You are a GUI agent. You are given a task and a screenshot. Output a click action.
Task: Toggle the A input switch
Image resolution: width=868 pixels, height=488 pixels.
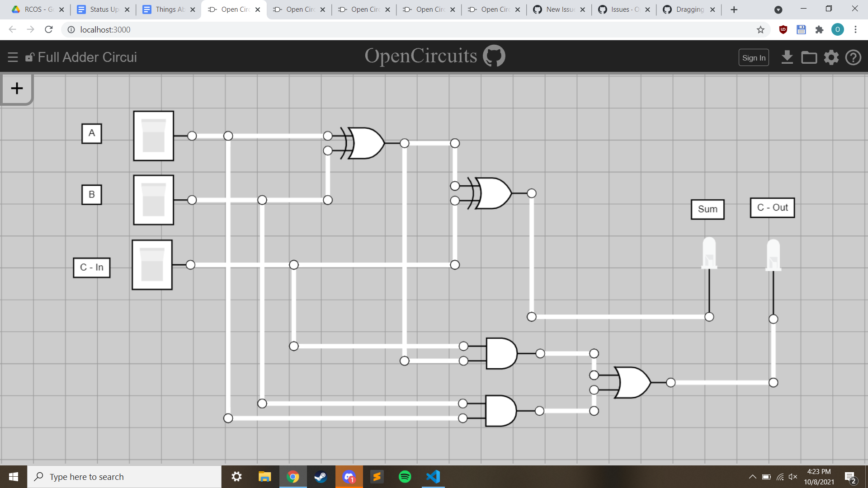[x=153, y=136]
